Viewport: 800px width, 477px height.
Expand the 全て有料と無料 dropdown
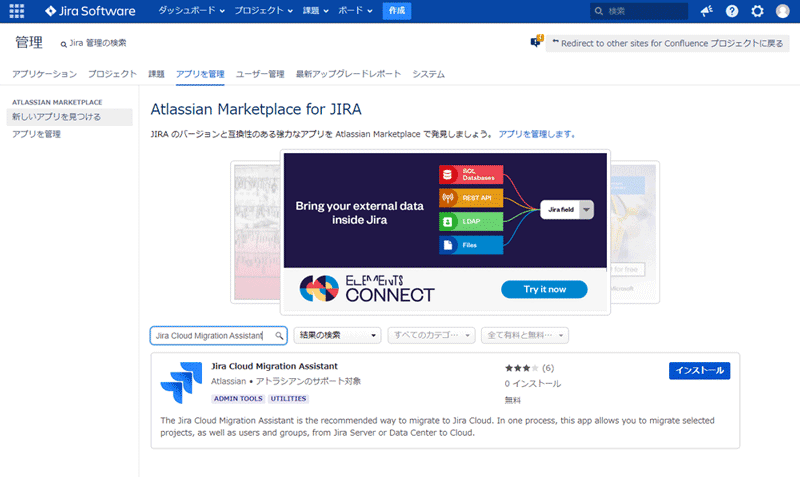coord(525,335)
